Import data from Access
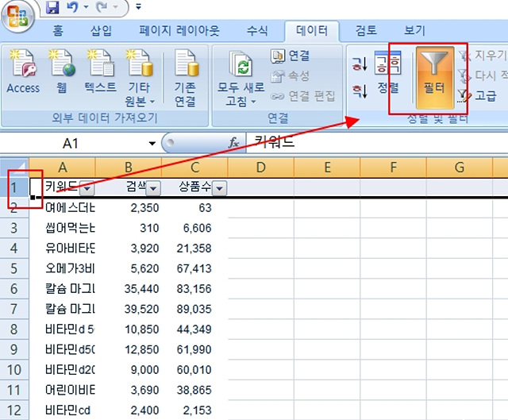This screenshot has width=508, height=420. (23, 72)
